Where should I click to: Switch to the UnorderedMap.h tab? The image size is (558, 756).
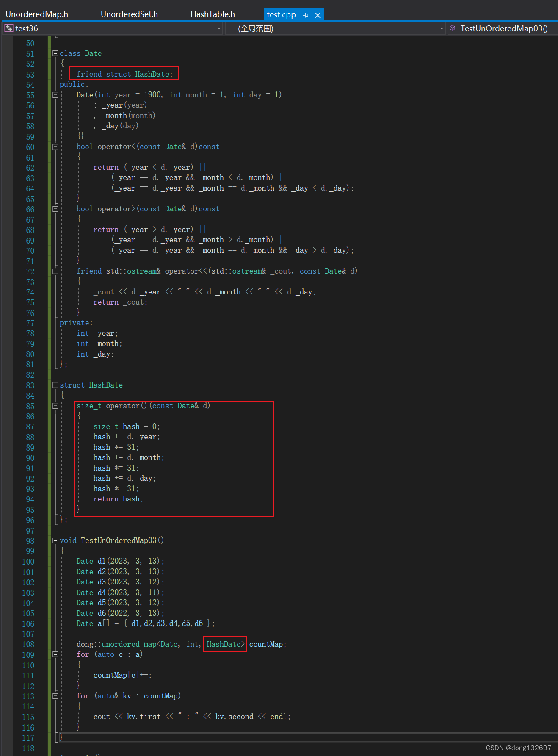[37, 14]
